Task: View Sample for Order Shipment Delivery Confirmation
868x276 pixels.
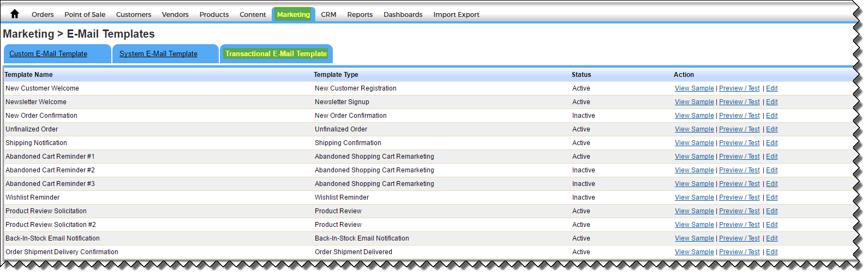Action: click(x=694, y=252)
